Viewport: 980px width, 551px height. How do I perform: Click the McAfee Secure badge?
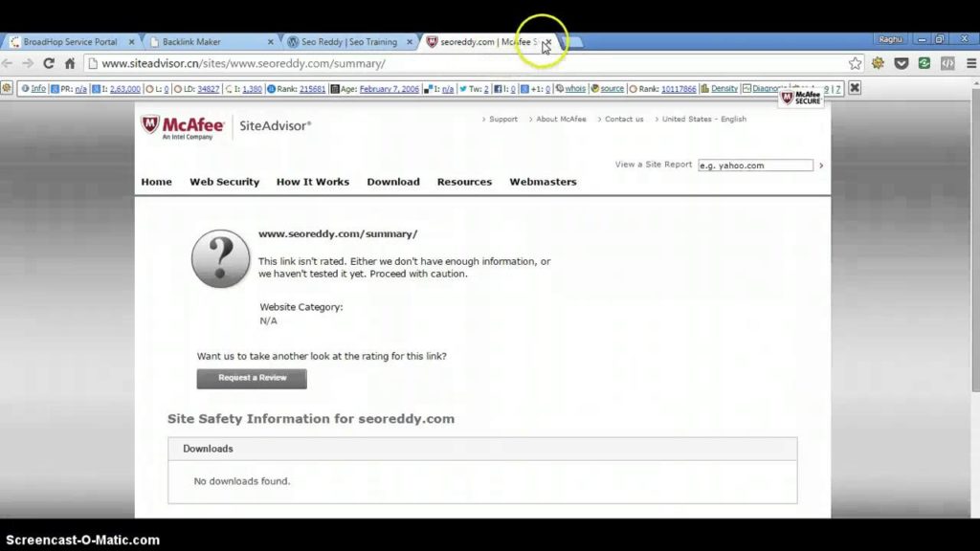801,99
